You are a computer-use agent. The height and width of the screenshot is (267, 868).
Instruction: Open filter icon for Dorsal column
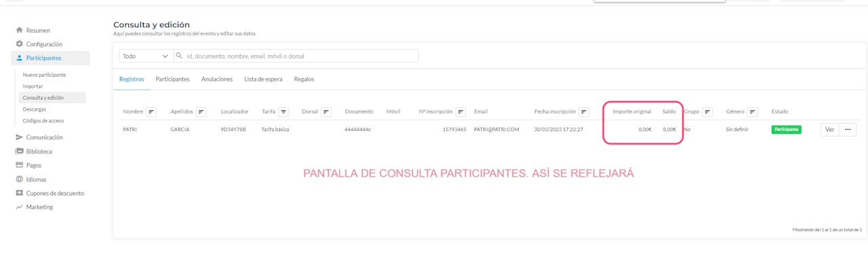coord(326,112)
